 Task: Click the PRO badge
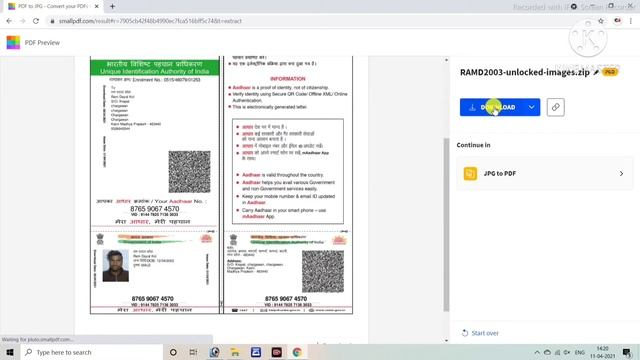click(x=610, y=72)
